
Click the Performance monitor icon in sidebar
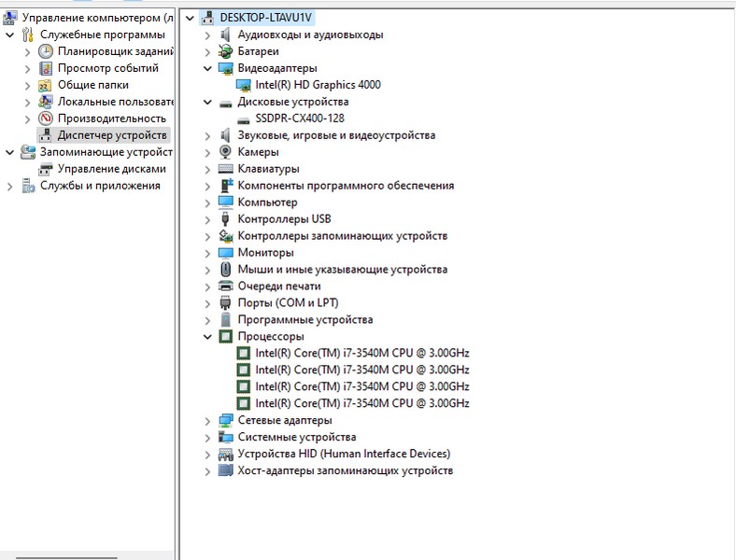click(46, 119)
